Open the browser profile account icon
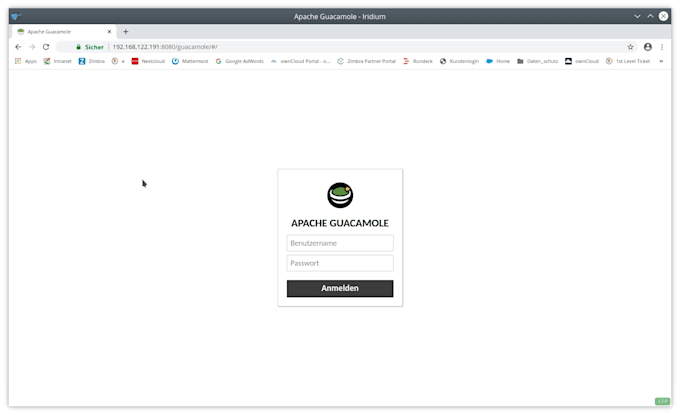The width and height of the screenshot is (680, 415). click(647, 47)
